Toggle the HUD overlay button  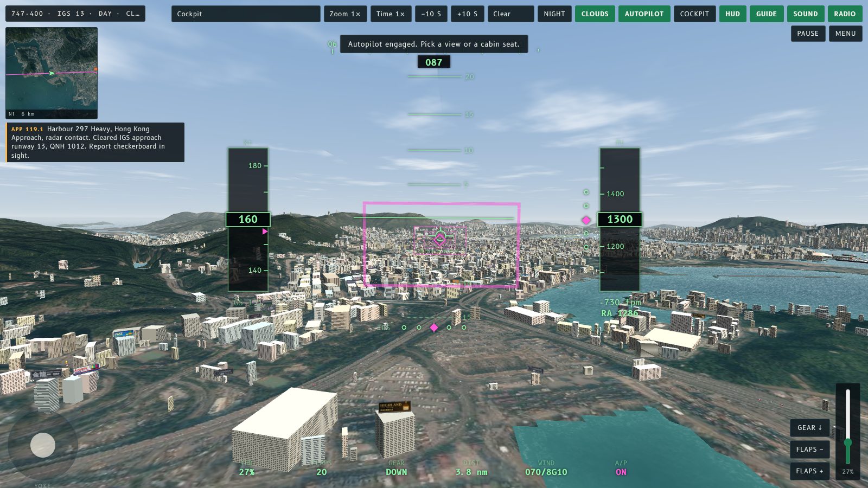[732, 14]
